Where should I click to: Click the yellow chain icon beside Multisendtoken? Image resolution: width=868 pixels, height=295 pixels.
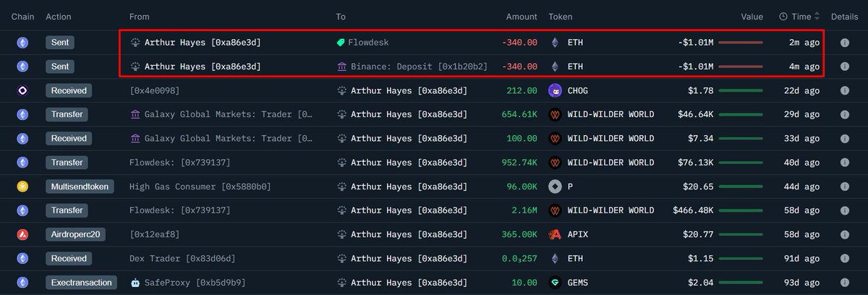(x=22, y=186)
